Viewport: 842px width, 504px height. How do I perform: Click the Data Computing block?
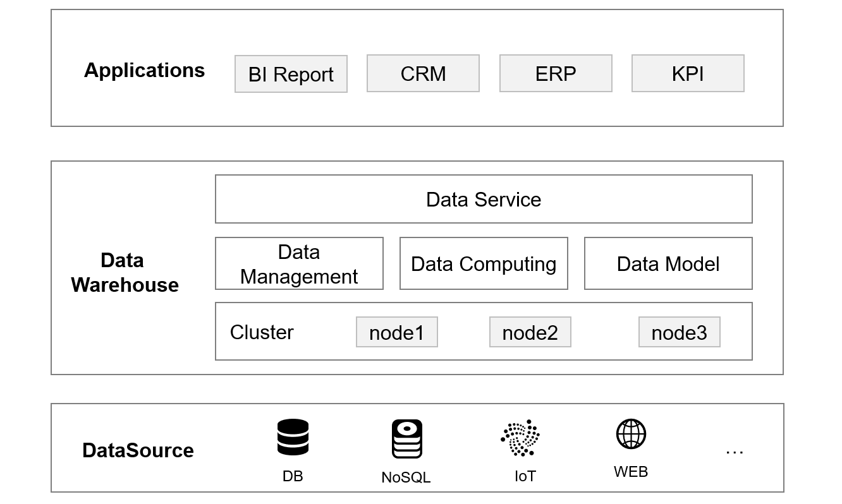484,264
